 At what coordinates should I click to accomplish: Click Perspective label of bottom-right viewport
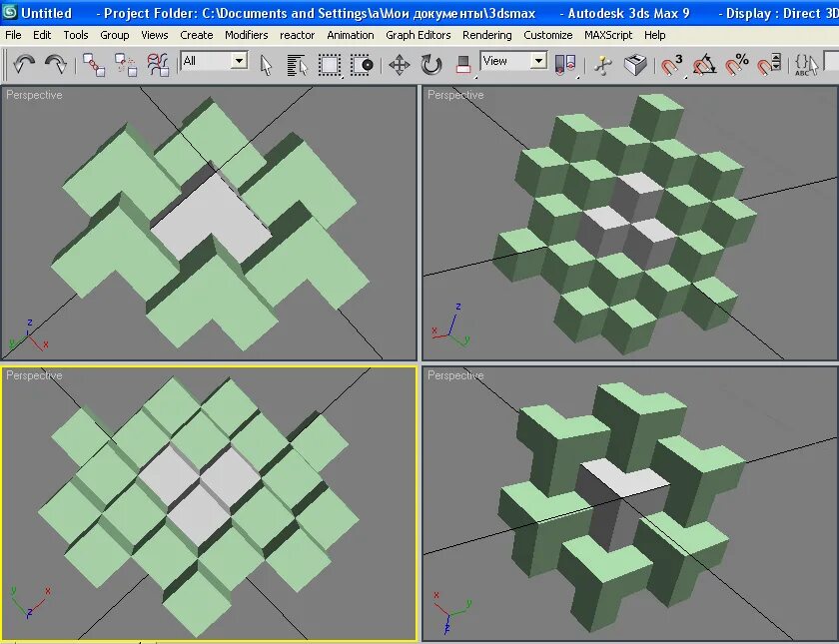(x=455, y=375)
